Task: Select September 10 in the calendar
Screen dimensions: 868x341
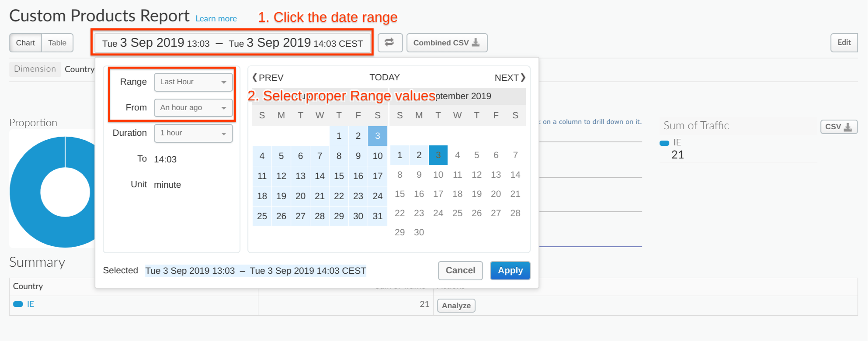Action: point(438,175)
